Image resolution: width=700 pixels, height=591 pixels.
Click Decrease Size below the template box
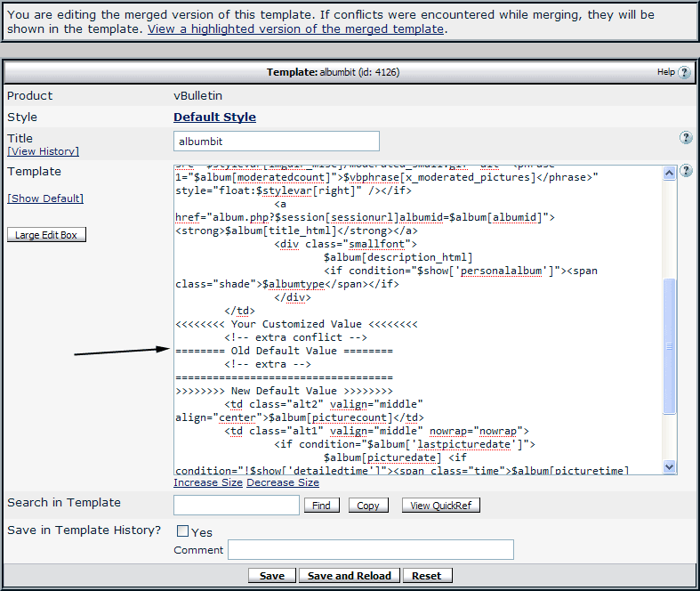[x=283, y=483]
